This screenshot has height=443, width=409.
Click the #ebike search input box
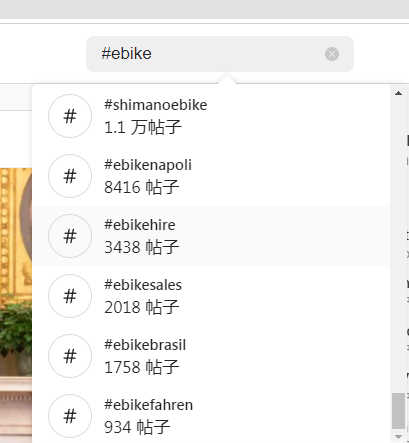(220, 54)
